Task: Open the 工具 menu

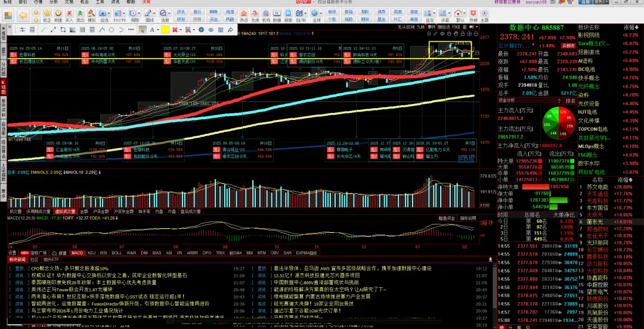Action: pyautogui.click(x=100, y=2)
